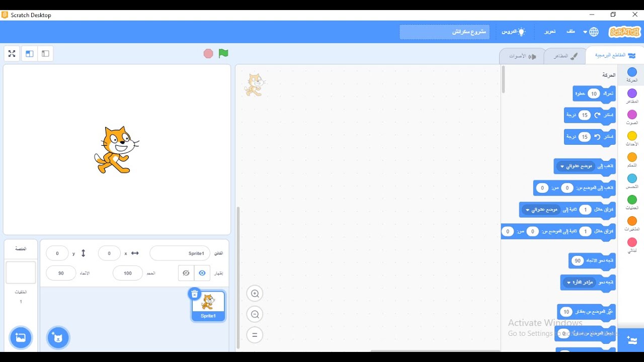
Task: Click the sprite y position field
Action: pos(57,253)
